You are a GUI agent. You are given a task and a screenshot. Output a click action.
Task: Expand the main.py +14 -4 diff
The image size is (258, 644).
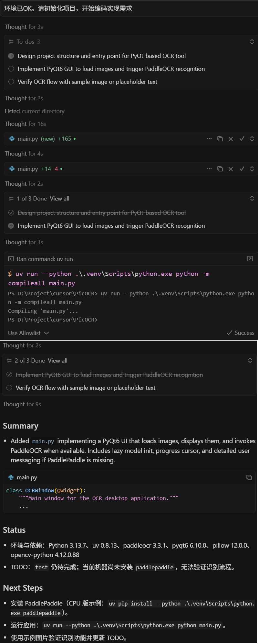click(252, 169)
